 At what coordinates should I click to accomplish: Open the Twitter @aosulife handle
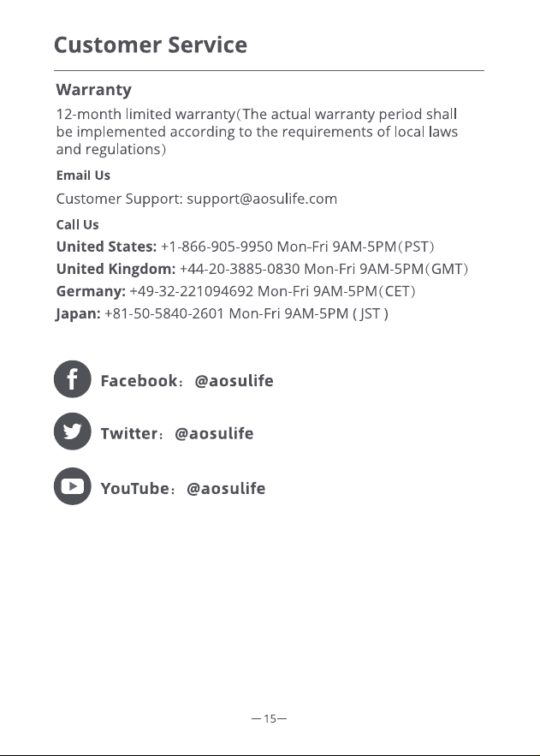[214, 433]
